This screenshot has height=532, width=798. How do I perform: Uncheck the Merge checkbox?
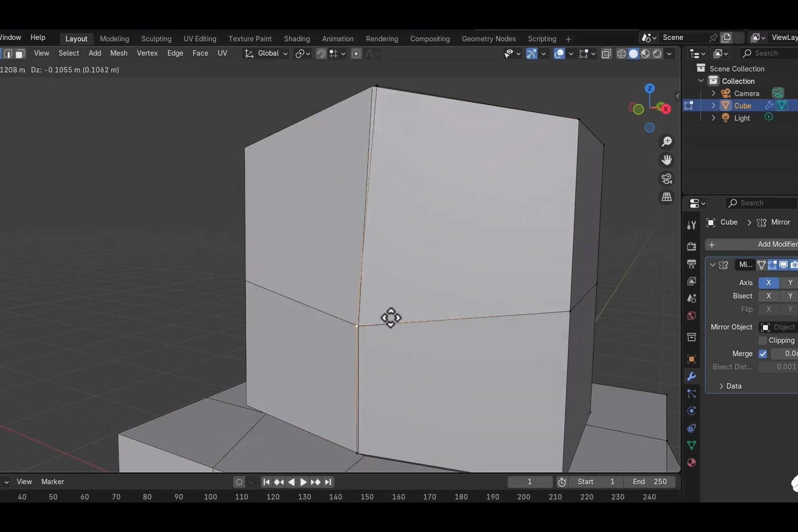coord(763,354)
